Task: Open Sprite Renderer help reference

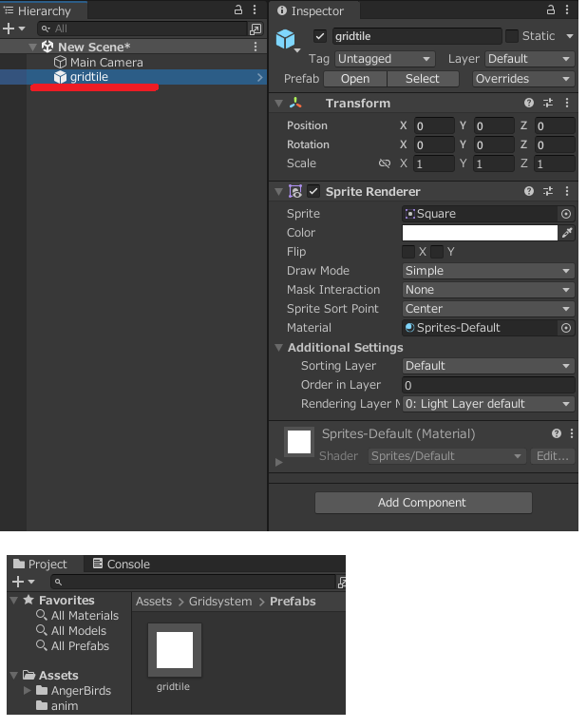Action: point(528,191)
